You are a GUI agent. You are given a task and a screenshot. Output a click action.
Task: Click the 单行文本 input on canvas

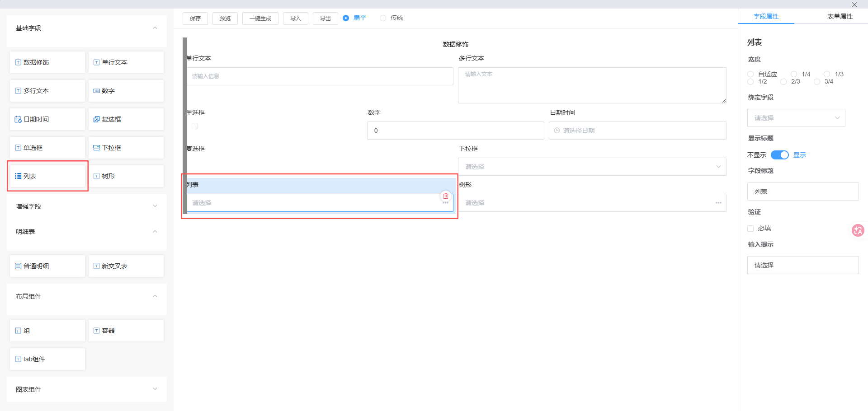click(x=320, y=76)
